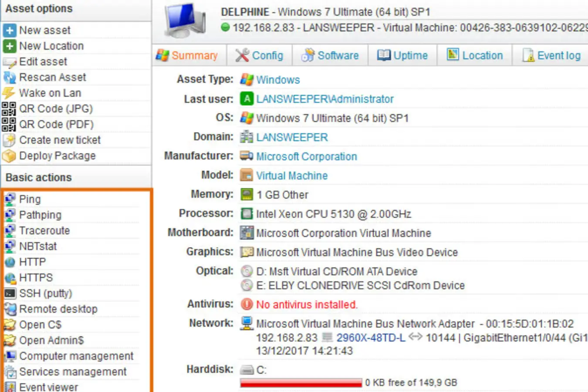
Task: Click the Virtual Machine model link
Action: 292,176
